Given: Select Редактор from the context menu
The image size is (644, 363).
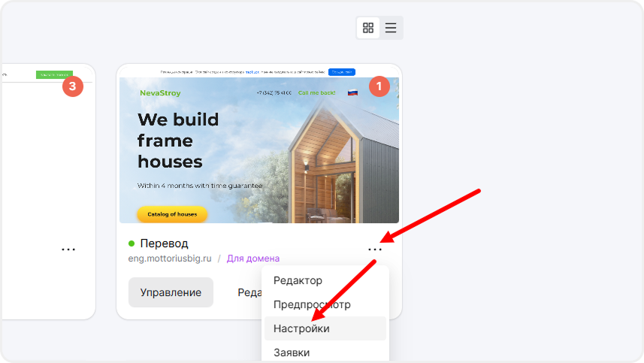Looking at the screenshot, I should coord(298,280).
